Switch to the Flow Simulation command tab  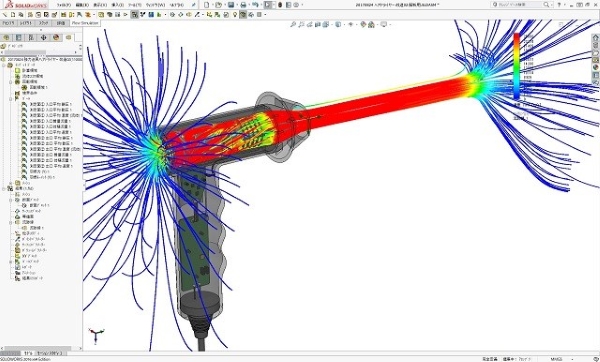pyautogui.click(x=85, y=23)
